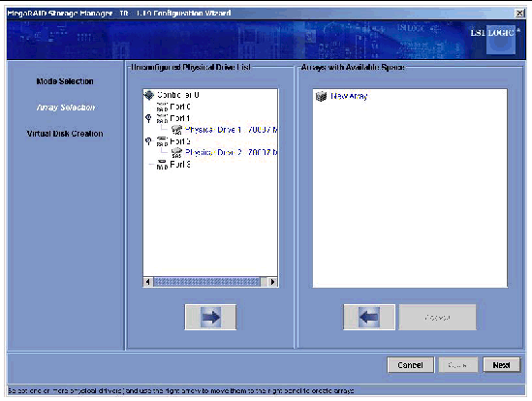
Task: Close the Configuration Wizard window
Action: click(519, 14)
